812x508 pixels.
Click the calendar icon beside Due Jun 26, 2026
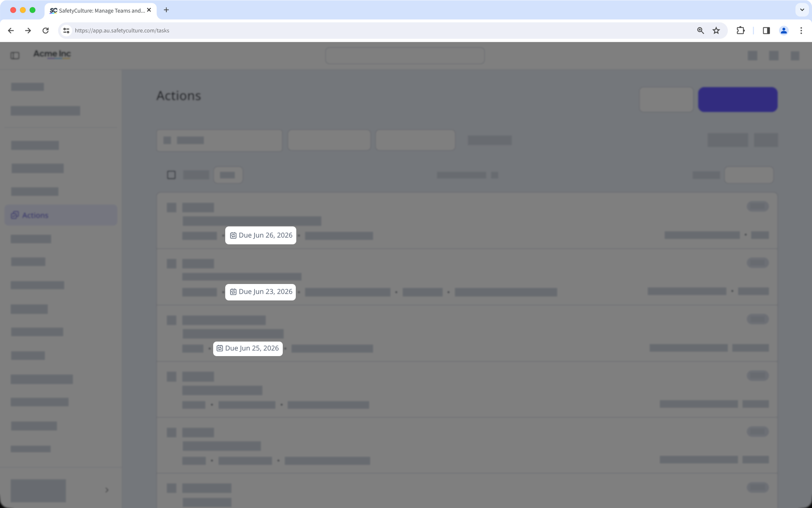233,235
